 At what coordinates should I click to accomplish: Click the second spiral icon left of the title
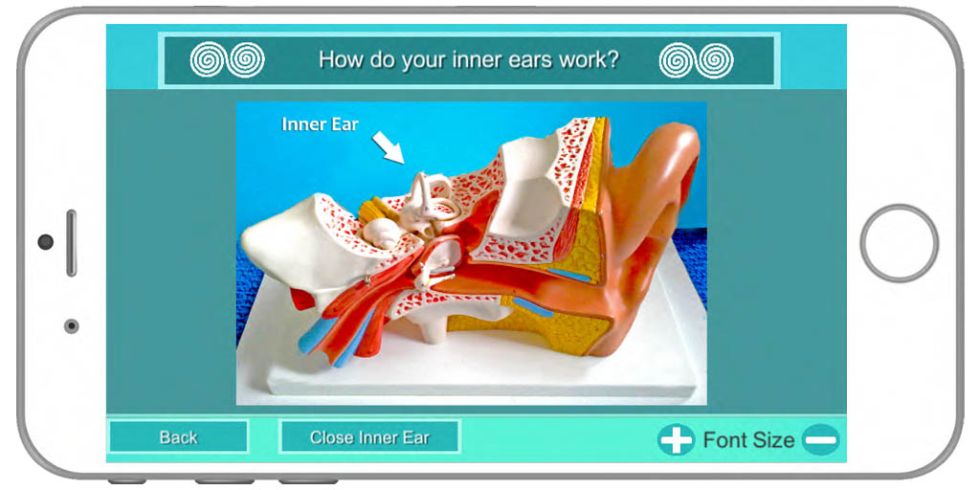click(246, 59)
